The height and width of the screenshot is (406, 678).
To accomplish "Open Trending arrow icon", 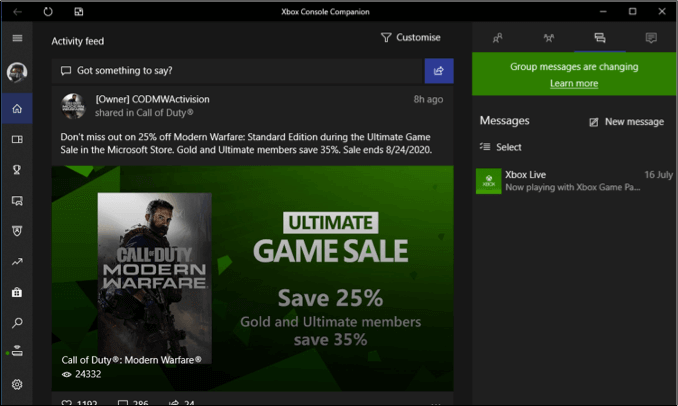I will 17,262.
